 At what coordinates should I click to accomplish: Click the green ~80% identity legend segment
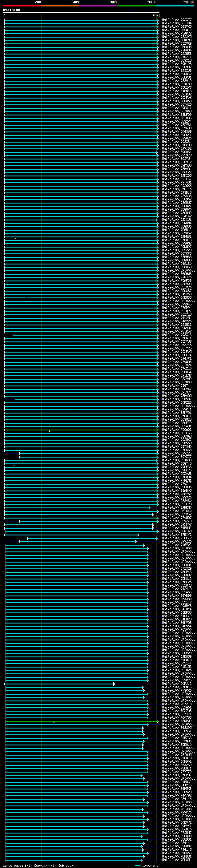(x=137, y=6)
